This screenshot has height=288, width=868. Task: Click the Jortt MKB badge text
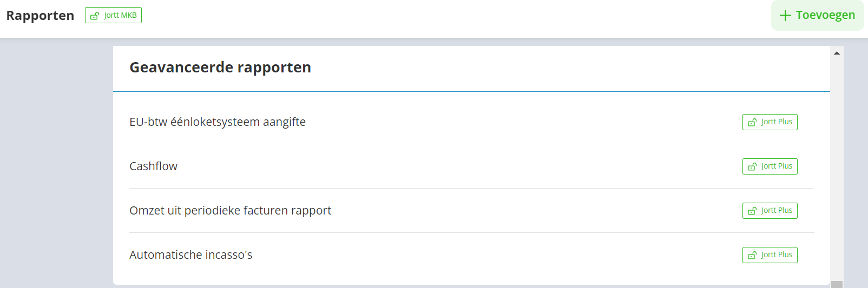coord(120,15)
